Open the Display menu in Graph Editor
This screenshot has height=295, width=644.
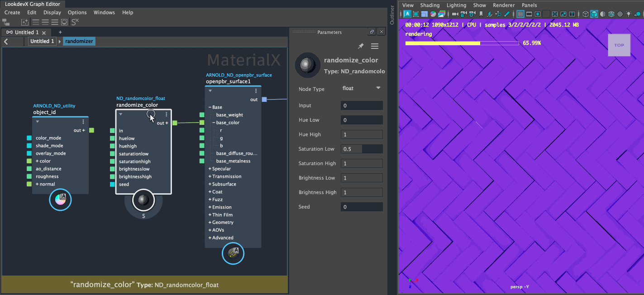click(x=52, y=13)
